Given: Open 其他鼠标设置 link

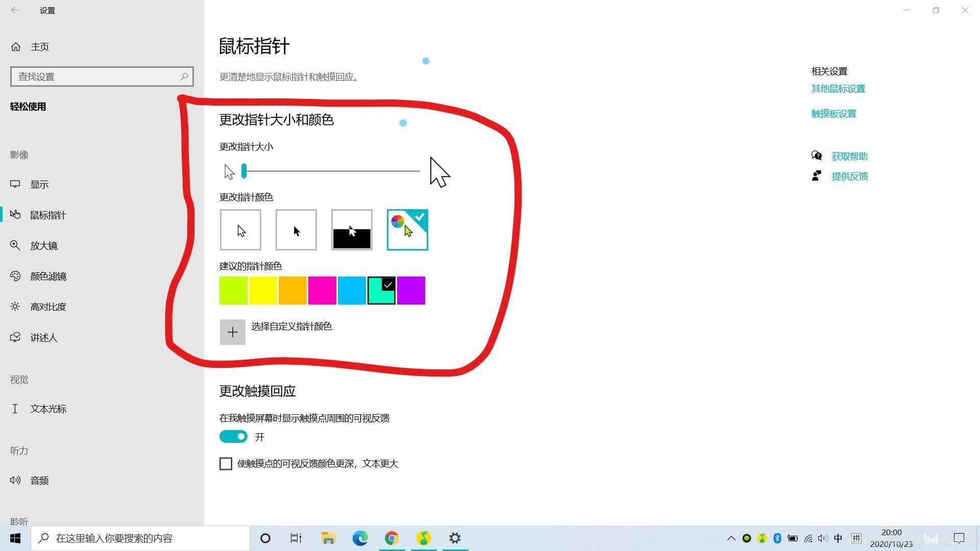Looking at the screenshot, I should pos(838,89).
